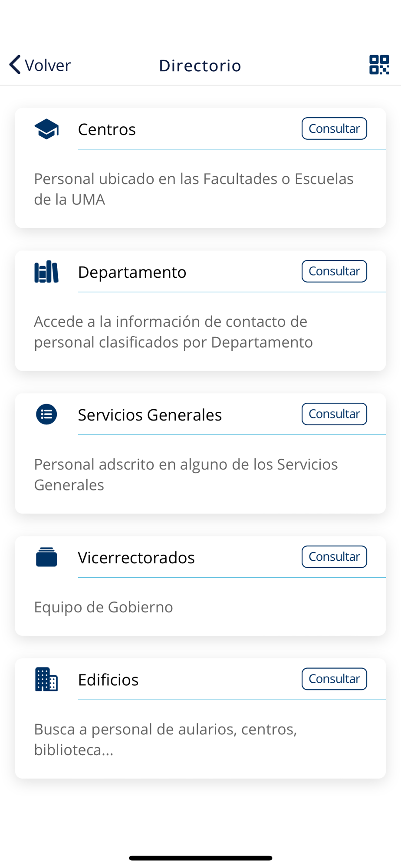Click Consultar for Servicios Generales
This screenshot has width=401, height=868.
tap(334, 414)
